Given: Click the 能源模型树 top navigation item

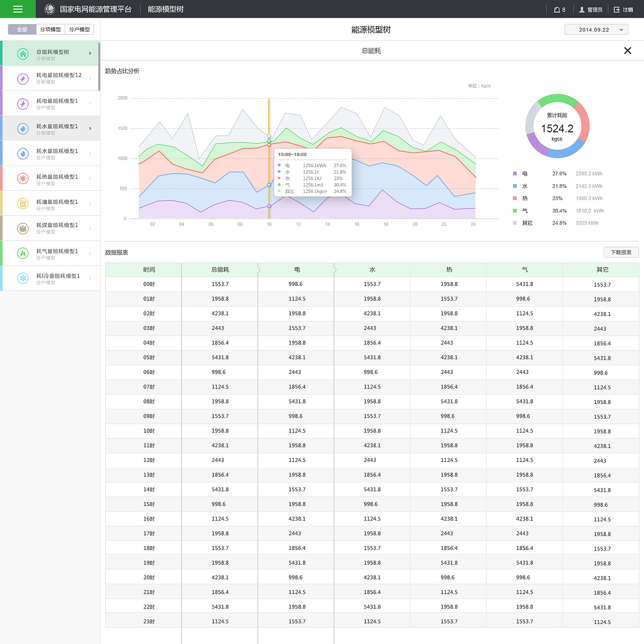Looking at the screenshot, I should pos(166,9).
